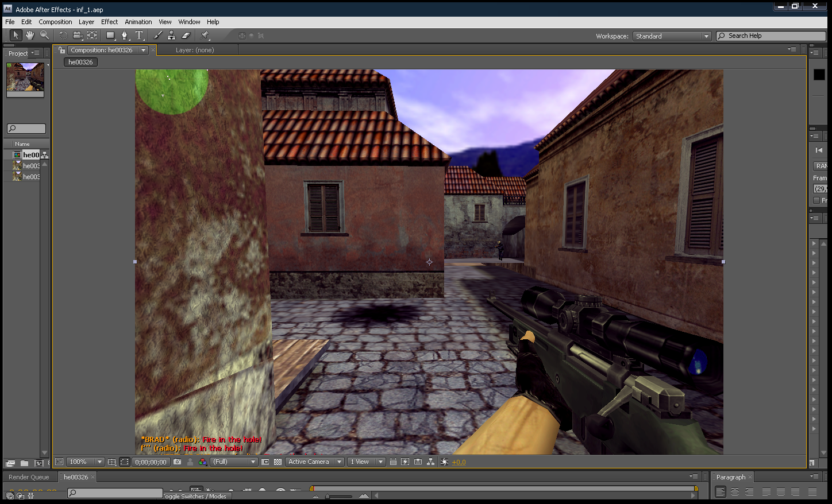
Task: Open the File menu
Action: [x=10, y=22]
